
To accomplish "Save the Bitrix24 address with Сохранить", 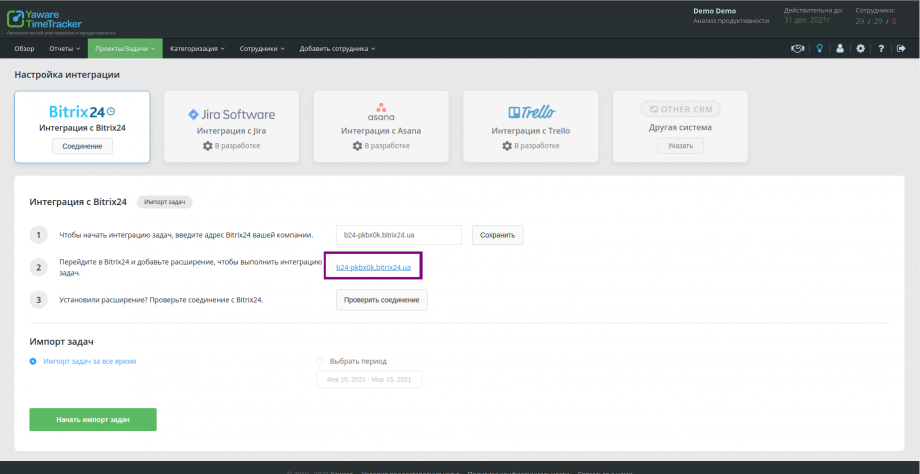I will click(x=498, y=235).
